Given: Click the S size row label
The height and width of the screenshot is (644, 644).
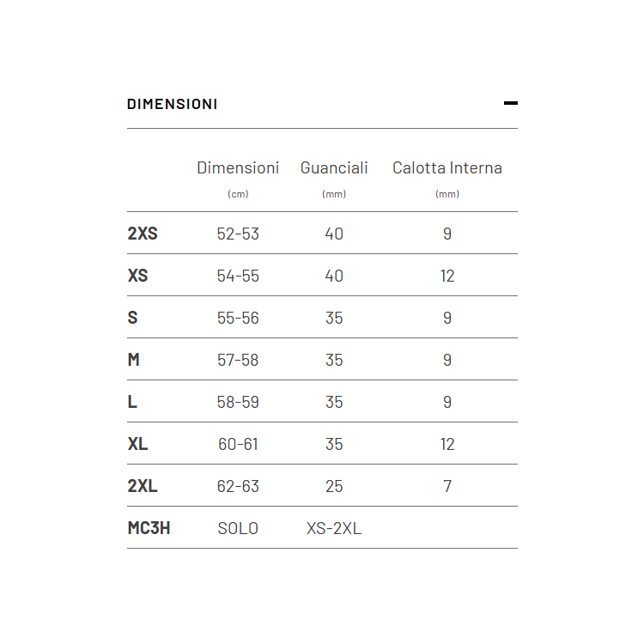Looking at the screenshot, I should pos(132,318).
